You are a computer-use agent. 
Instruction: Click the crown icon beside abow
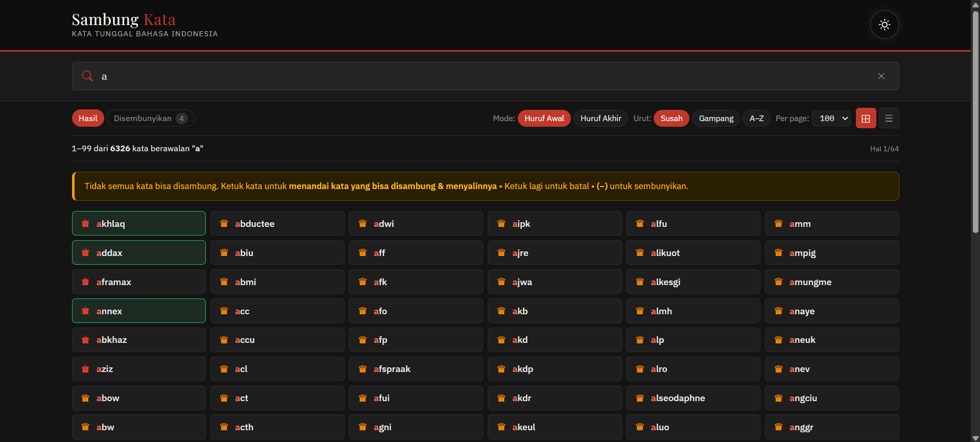[x=85, y=398]
